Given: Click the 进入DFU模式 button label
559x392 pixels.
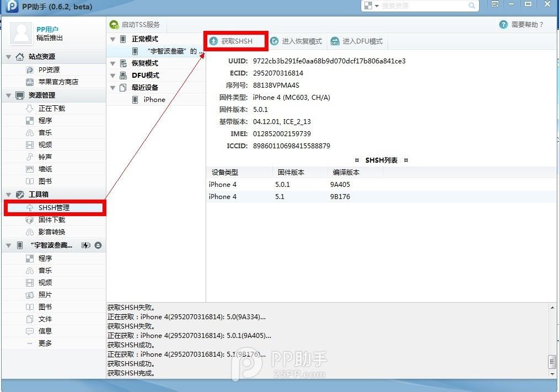Looking at the screenshot, I should coord(363,41).
